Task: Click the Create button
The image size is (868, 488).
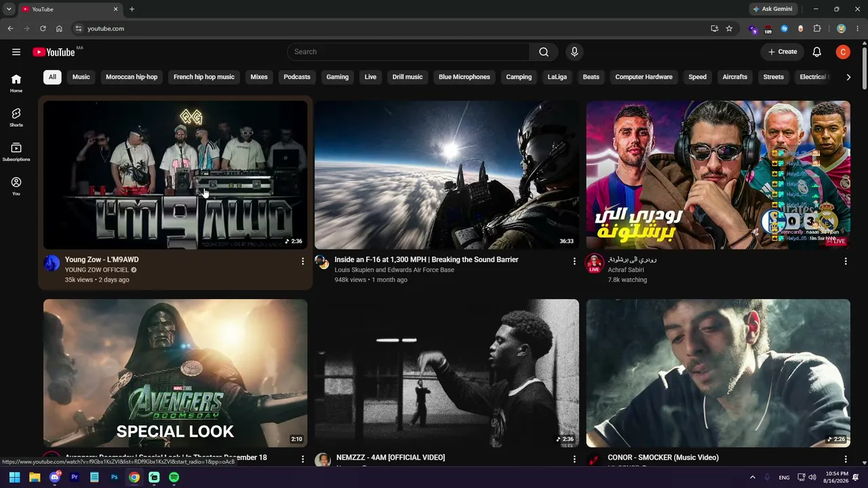Action: [x=782, y=52]
